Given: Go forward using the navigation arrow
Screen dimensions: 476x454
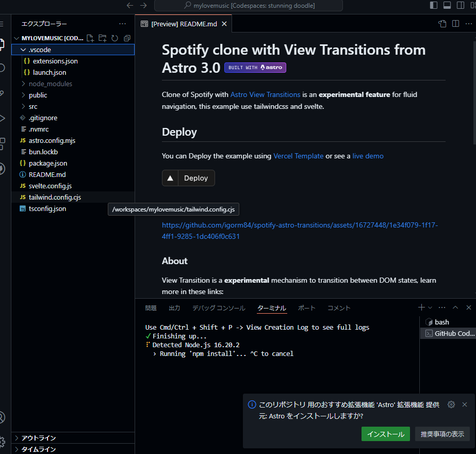Looking at the screenshot, I should pos(143,6).
